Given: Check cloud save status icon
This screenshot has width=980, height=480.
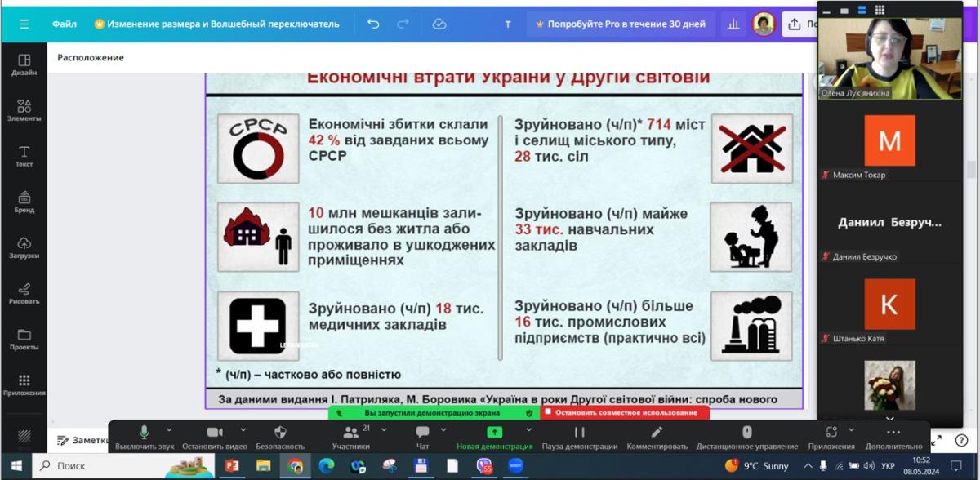Looking at the screenshot, I should [x=439, y=24].
